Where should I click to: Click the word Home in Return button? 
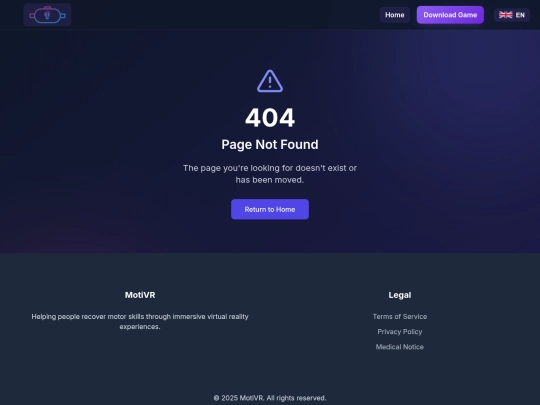pyautogui.click(x=285, y=209)
